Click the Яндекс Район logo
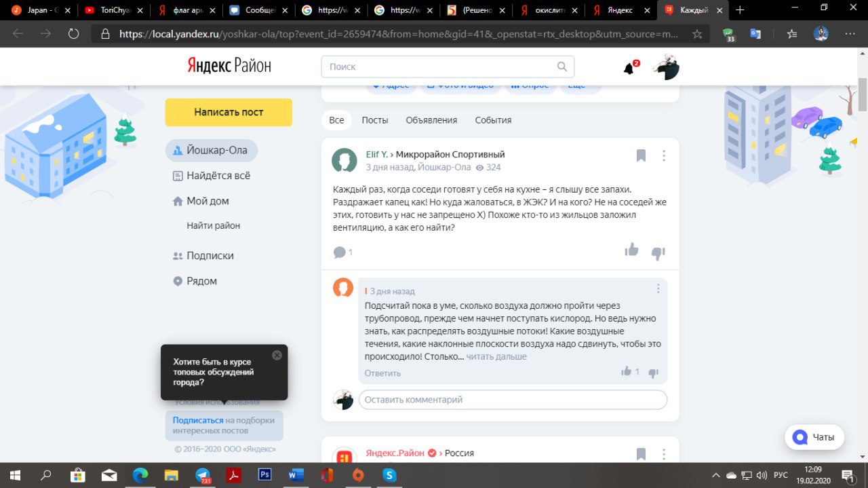 tap(229, 65)
